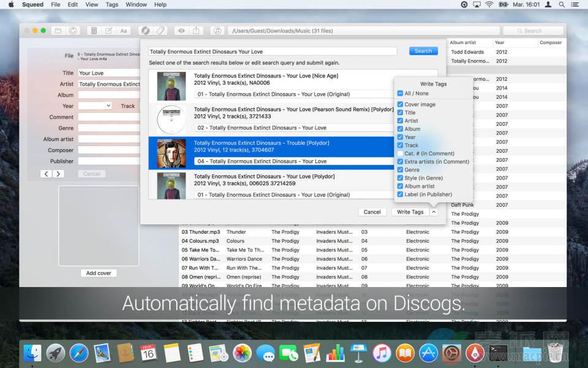Open the Window menu

pos(136,4)
